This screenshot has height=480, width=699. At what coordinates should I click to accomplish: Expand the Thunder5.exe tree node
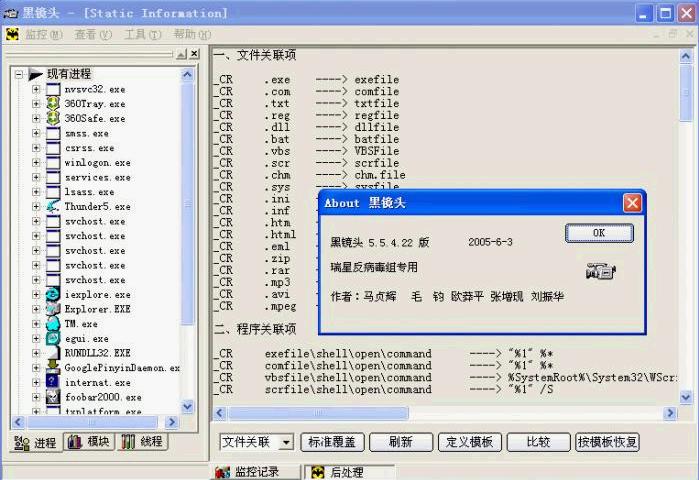pos(36,207)
